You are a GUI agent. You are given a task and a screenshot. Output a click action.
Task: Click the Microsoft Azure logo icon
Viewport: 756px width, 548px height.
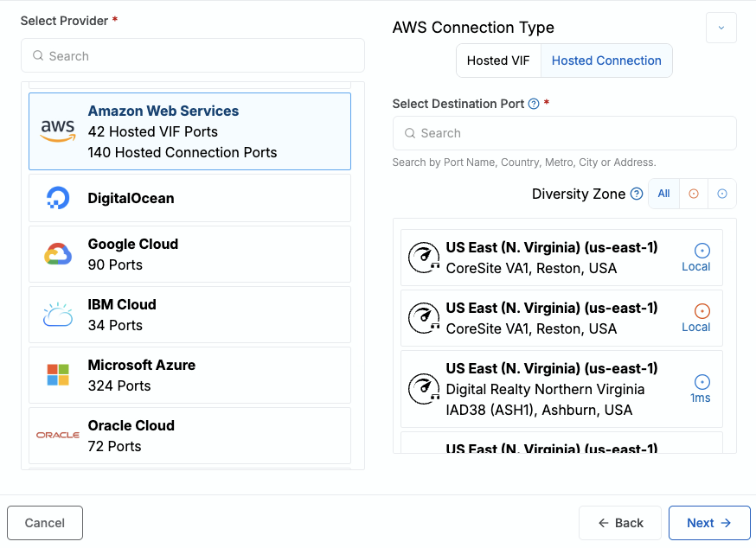click(x=58, y=375)
